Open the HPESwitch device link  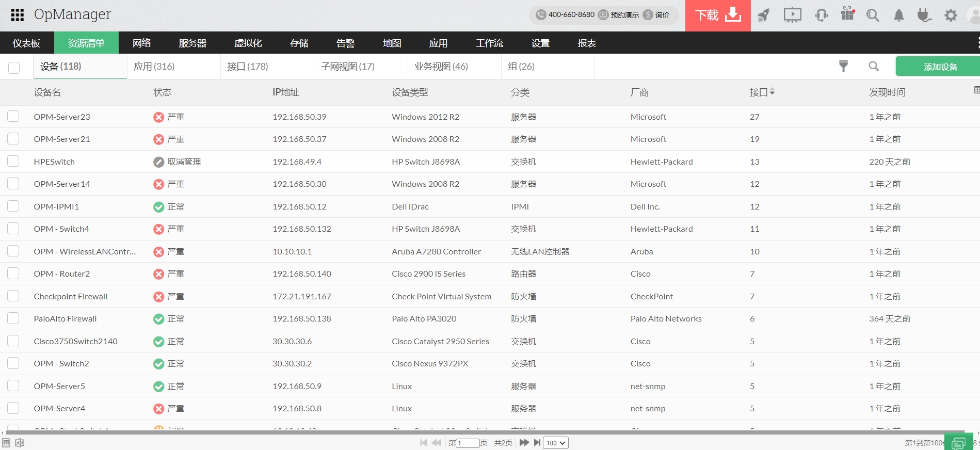click(54, 162)
